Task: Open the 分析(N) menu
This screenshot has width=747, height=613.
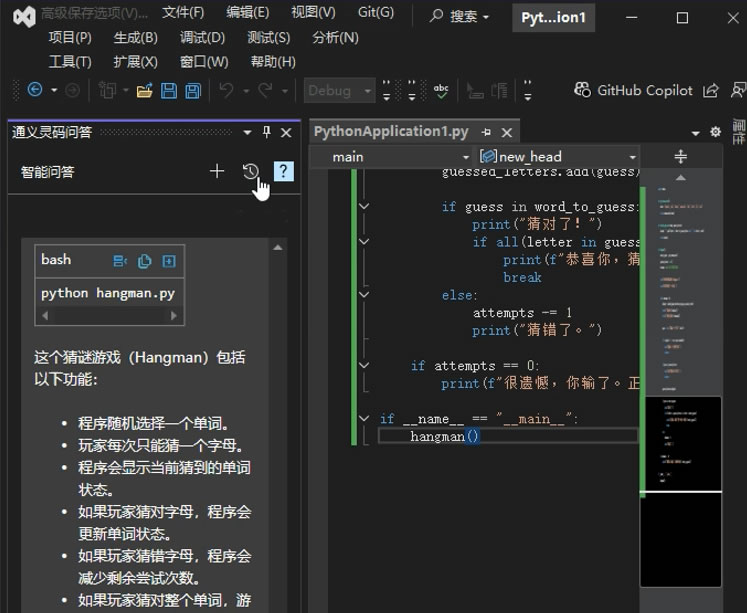Action: (335, 38)
